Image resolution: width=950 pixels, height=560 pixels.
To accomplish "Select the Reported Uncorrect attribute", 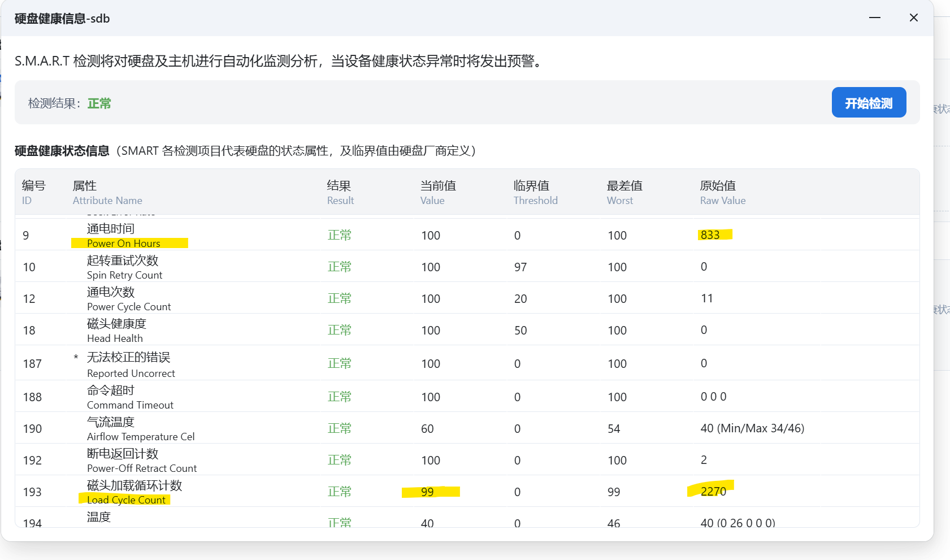I will point(131,374).
